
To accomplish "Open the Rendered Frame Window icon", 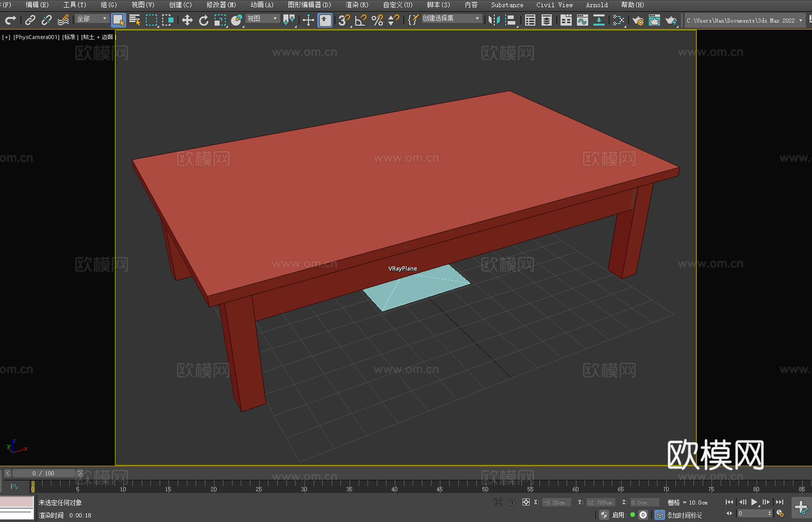I will pos(654,20).
